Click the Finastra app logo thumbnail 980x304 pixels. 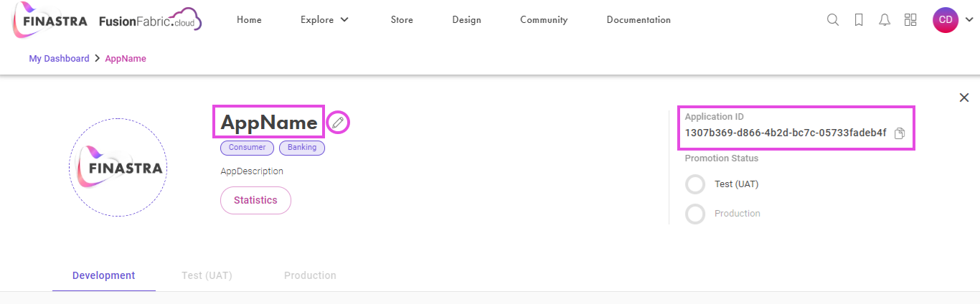tap(118, 168)
